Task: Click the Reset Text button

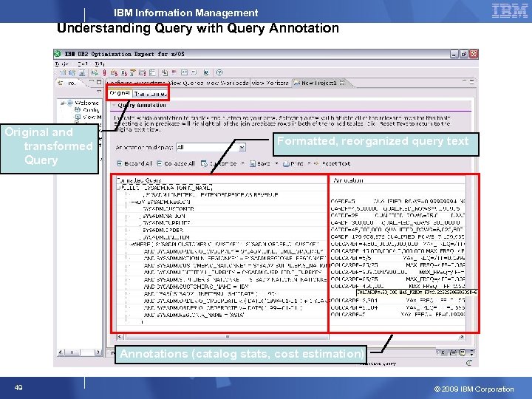Action: tap(332, 163)
